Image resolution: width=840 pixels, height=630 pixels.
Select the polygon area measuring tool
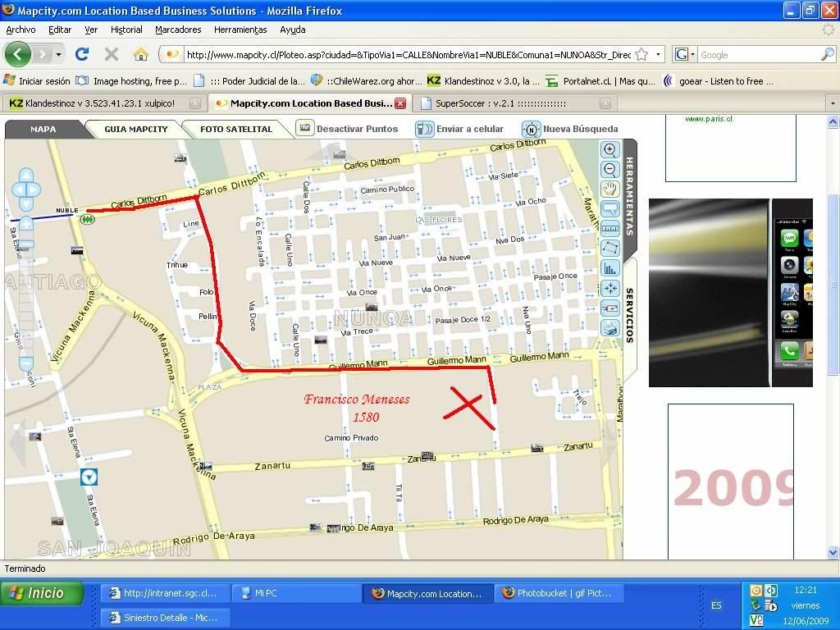[610, 249]
